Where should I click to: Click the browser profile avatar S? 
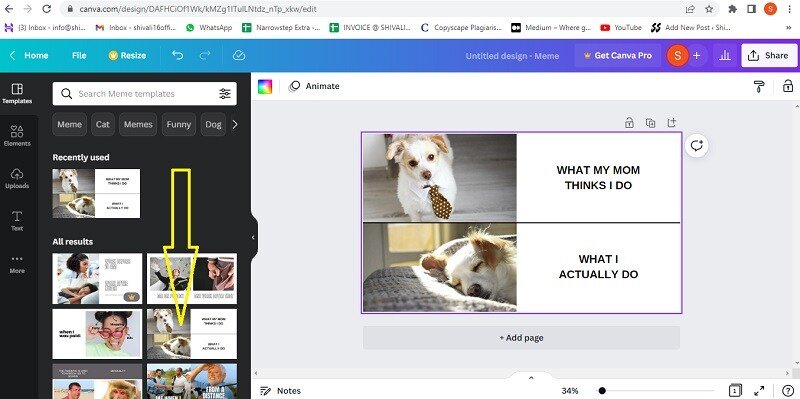[x=770, y=9]
